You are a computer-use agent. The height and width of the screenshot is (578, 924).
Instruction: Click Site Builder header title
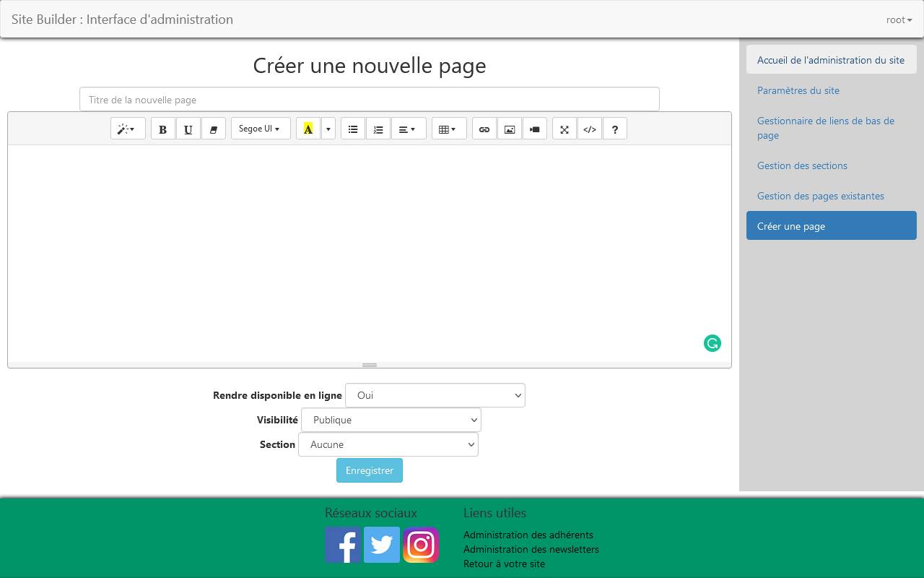pyautogui.click(x=122, y=20)
